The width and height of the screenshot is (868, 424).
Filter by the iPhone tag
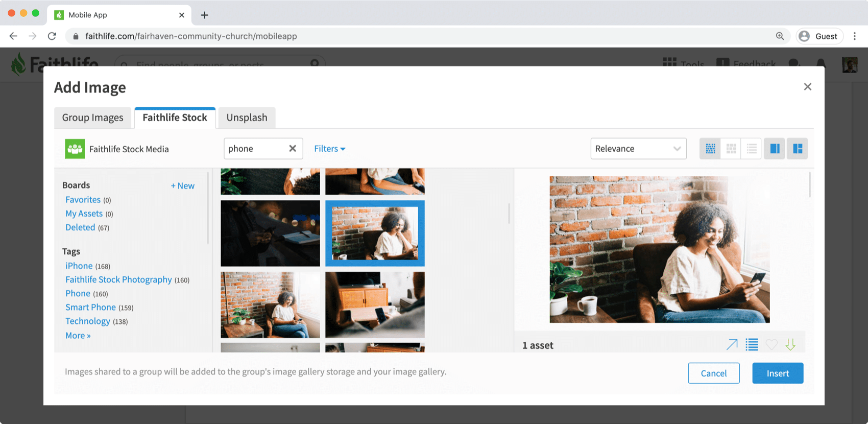pos(79,266)
